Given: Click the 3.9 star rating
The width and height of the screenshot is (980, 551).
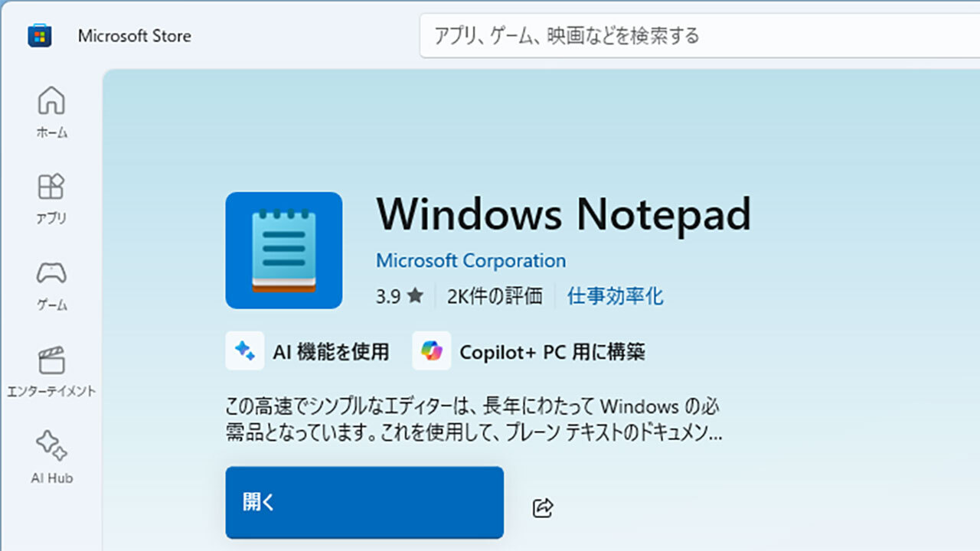Looking at the screenshot, I should [399, 296].
